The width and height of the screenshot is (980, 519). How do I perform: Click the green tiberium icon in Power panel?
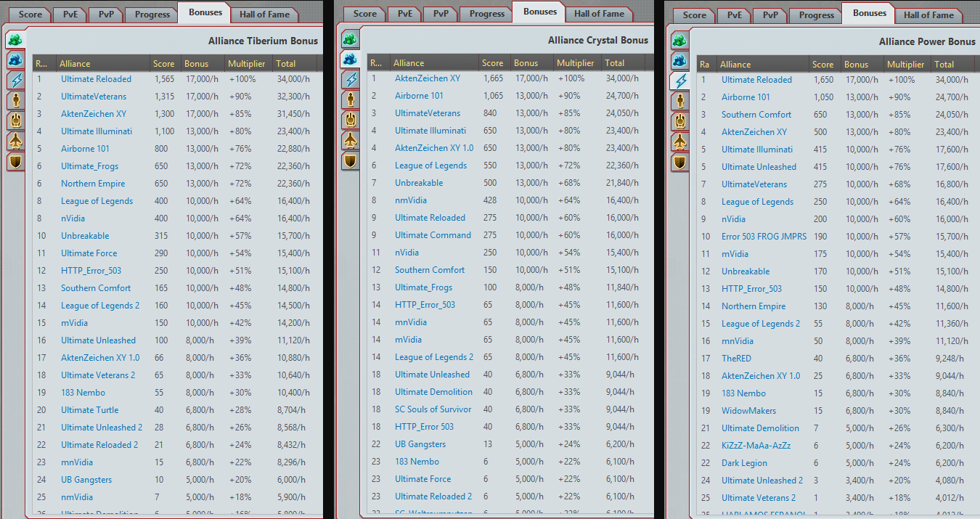(x=680, y=41)
